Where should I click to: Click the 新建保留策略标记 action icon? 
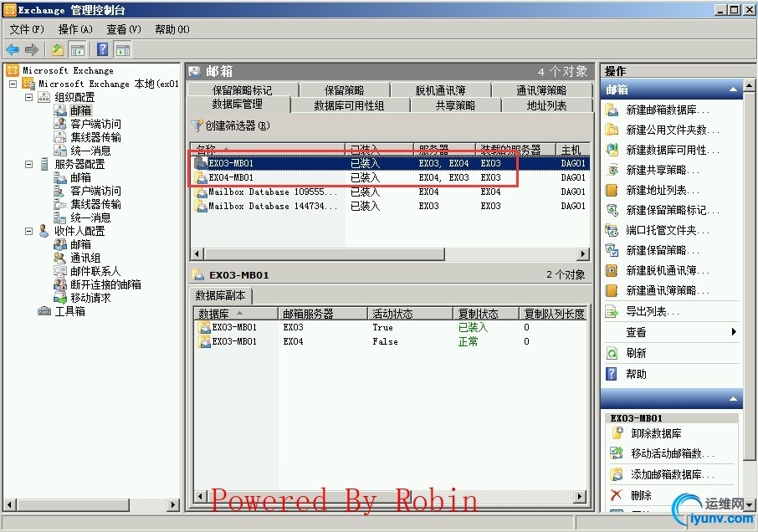[612, 210]
